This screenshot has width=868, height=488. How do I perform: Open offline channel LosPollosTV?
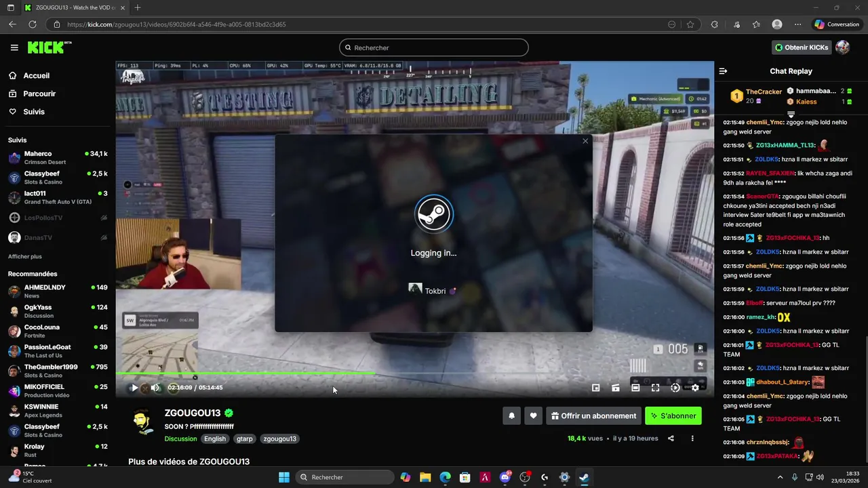pyautogui.click(x=58, y=218)
